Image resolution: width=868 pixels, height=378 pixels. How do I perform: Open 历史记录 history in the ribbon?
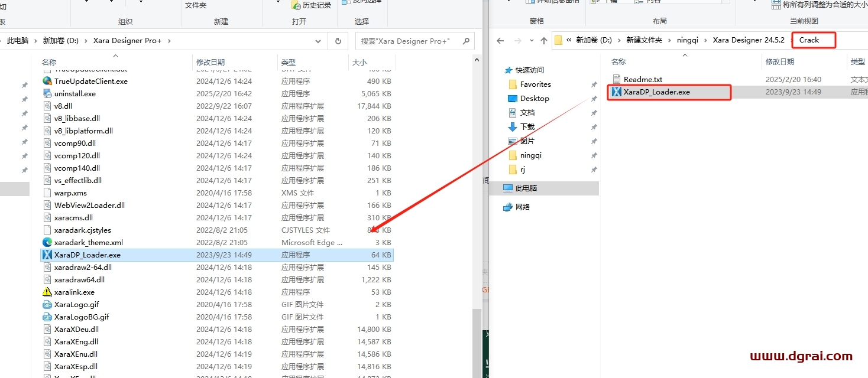[x=312, y=5]
